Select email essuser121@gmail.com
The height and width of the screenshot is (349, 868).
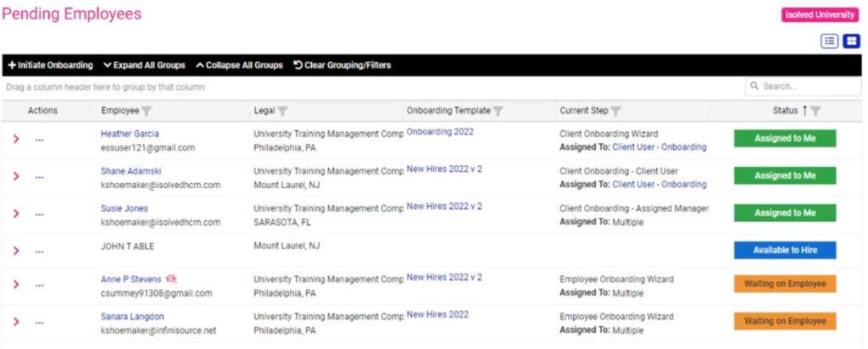147,147
